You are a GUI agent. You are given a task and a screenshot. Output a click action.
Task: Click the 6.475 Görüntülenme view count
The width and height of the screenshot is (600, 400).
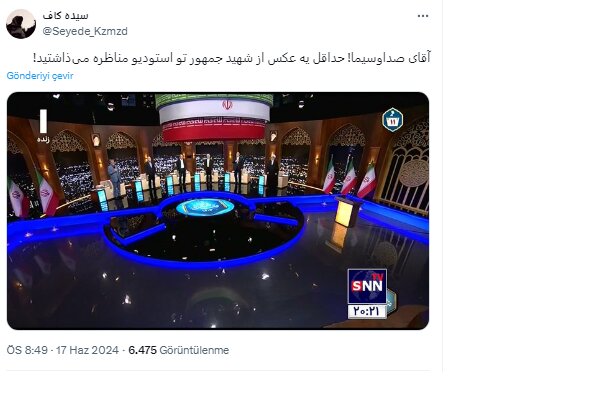[179, 350]
